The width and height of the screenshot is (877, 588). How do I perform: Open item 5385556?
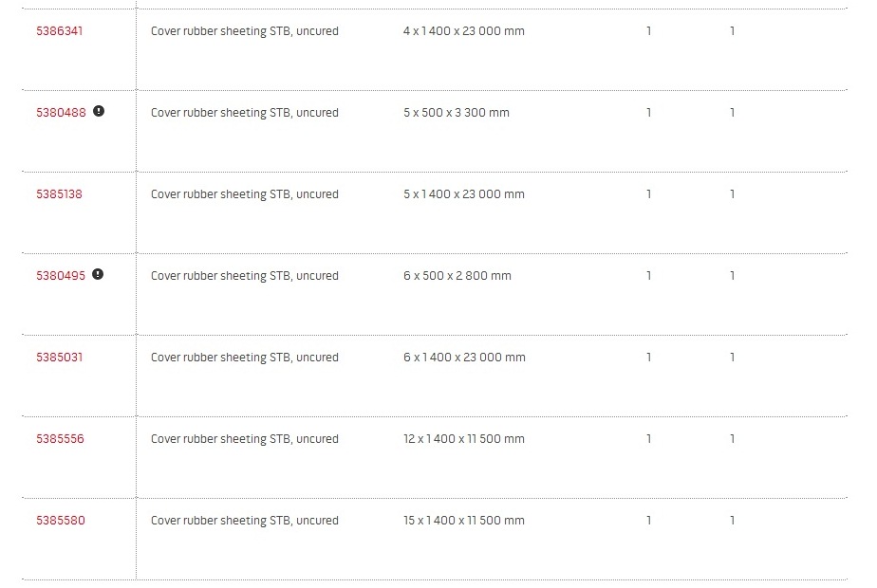[x=60, y=439]
